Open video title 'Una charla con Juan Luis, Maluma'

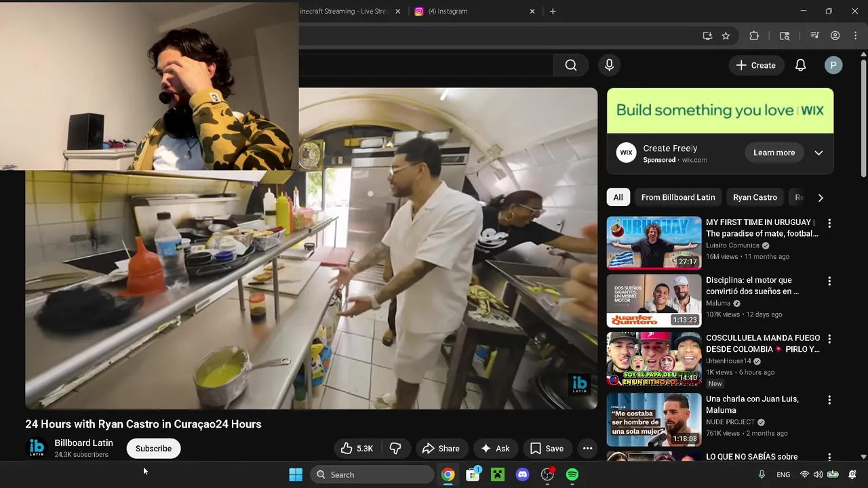[752, 405]
